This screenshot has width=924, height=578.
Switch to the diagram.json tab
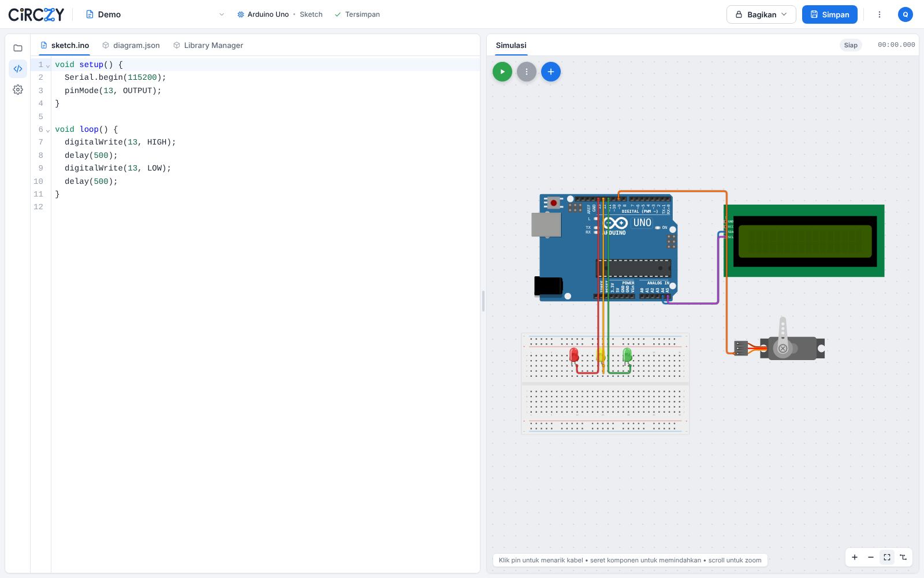(x=131, y=45)
